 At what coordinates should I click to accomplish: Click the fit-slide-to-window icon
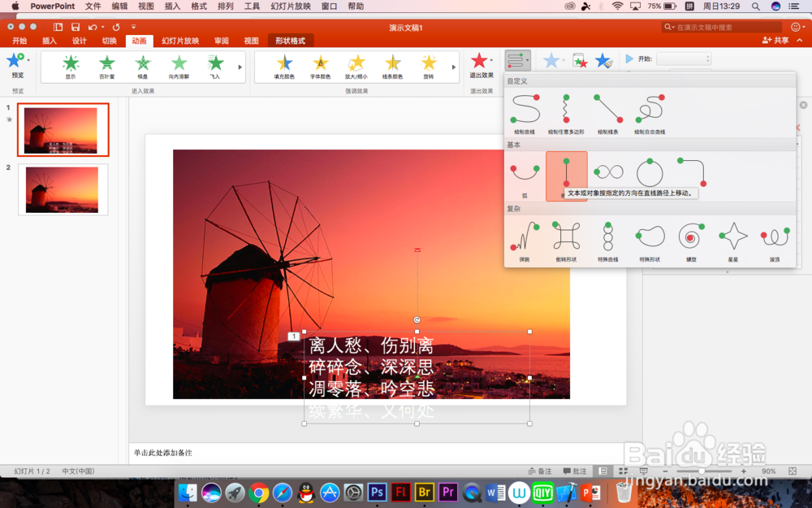pyautogui.click(x=793, y=471)
